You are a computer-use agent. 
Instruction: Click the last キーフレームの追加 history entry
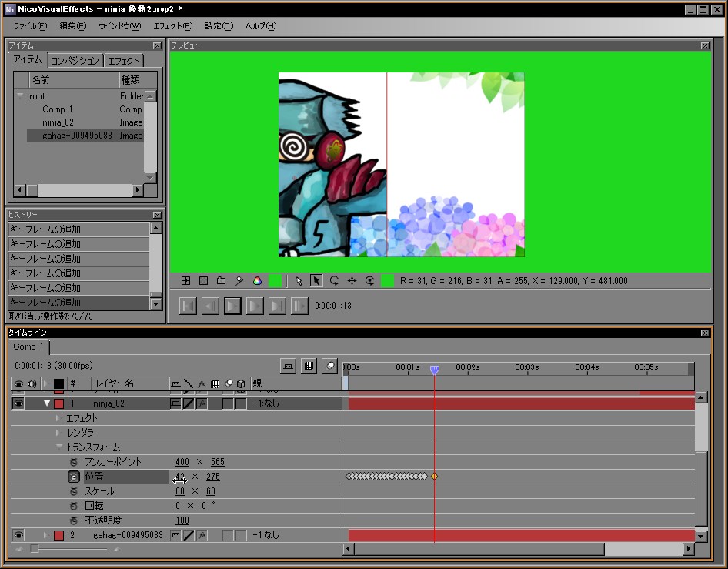tap(79, 303)
